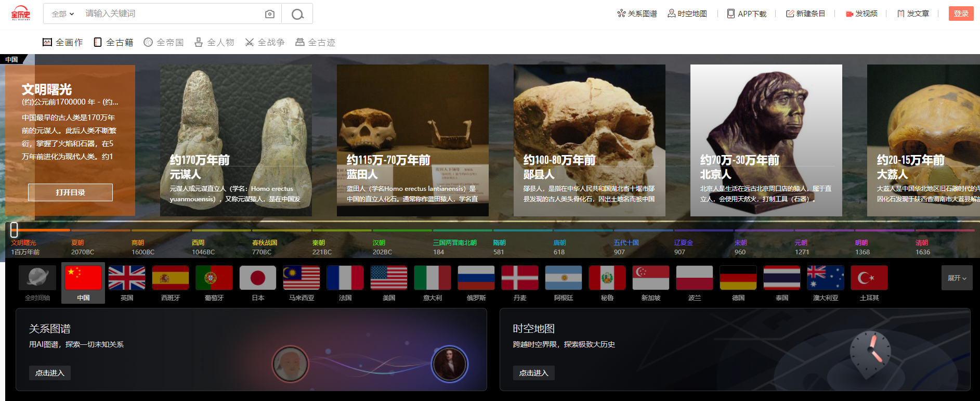Open the 全画作 menu item
980x401 pixels.
62,42
